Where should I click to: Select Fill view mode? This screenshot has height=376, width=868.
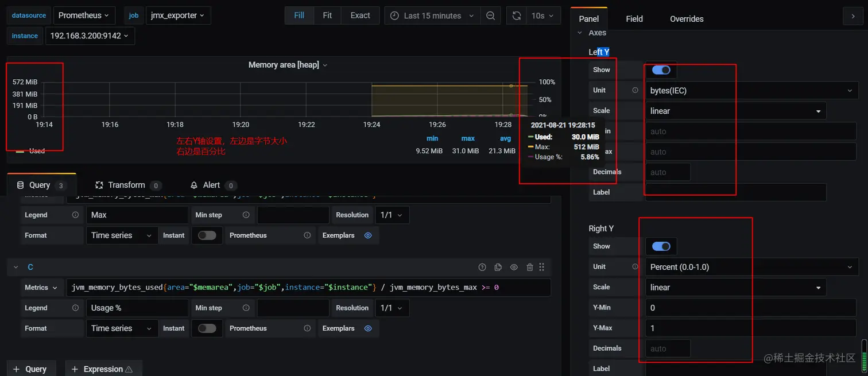(x=299, y=15)
